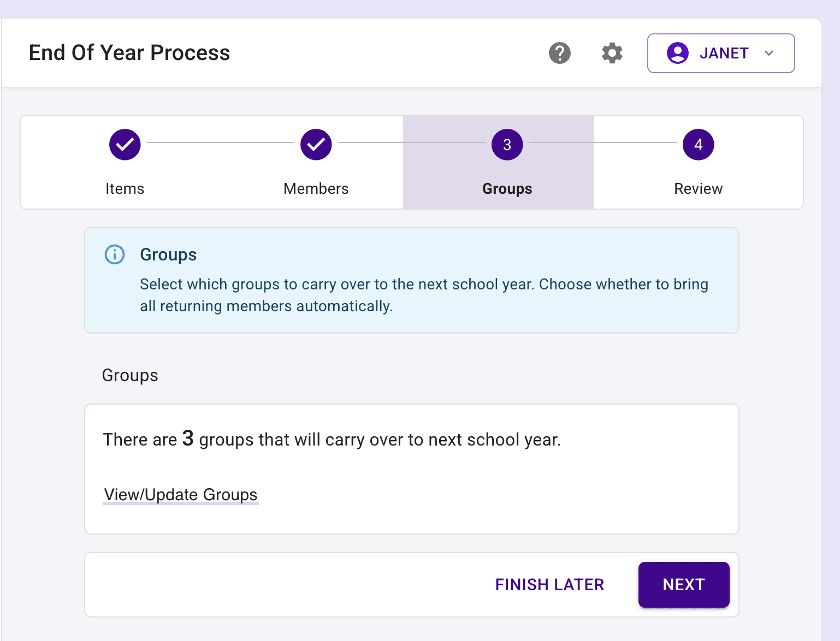Click the Members step checkmark circle

[x=316, y=145]
